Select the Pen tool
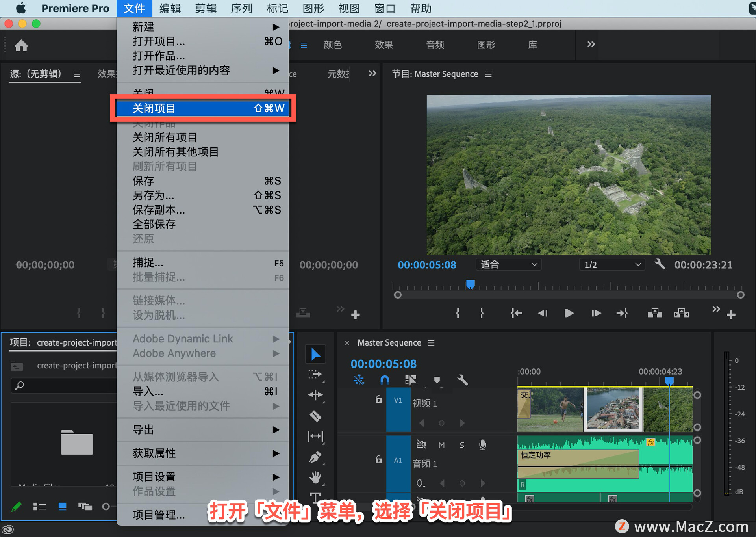The image size is (756, 537). coord(315,457)
